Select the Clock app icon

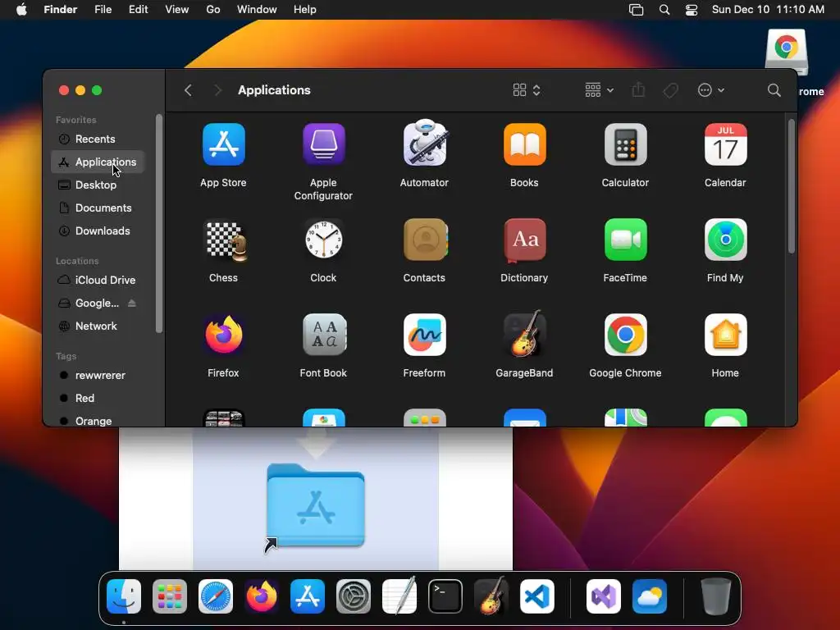(x=323, y=240)
